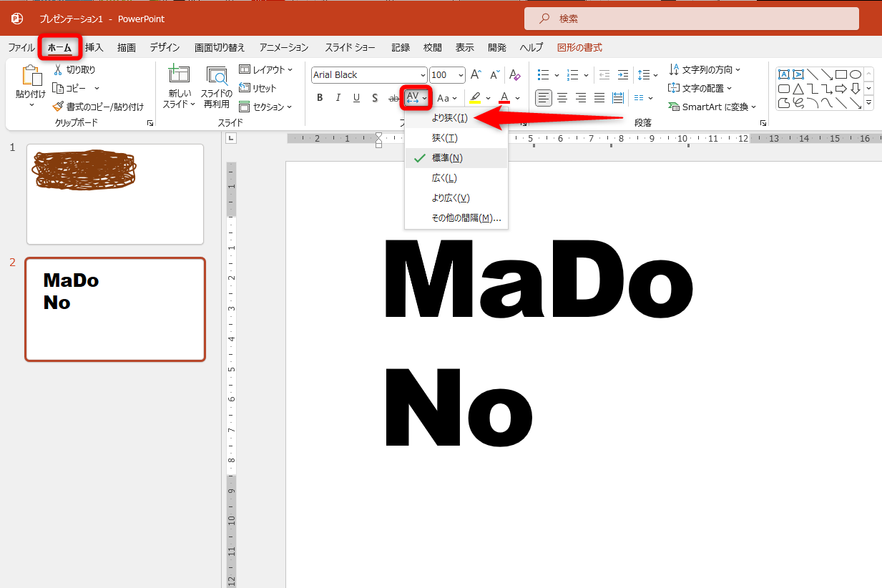Screen dimensions: 882x588
Task: Click the Cut (切り取り) scissors icon
Action: 59,70
